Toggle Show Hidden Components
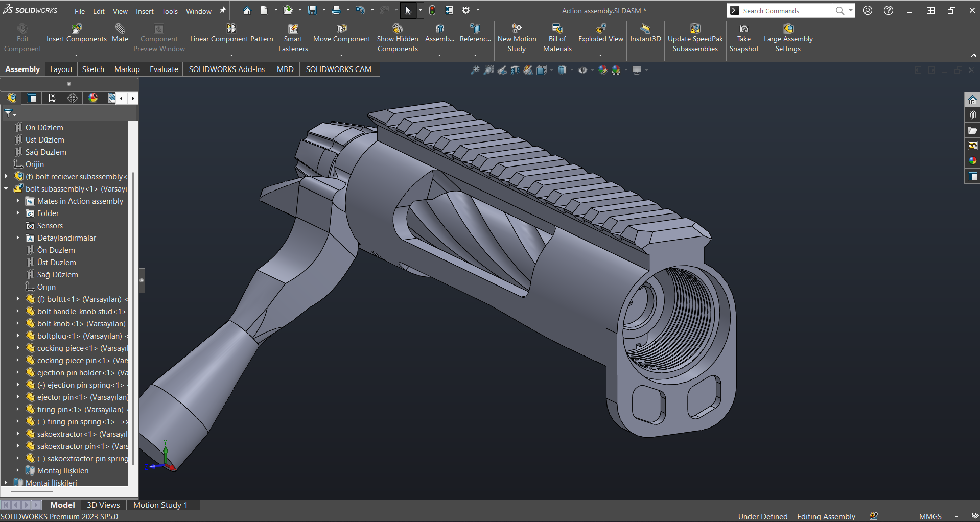Viewport: 980px width, 522px height. click(x=398, y=29)
